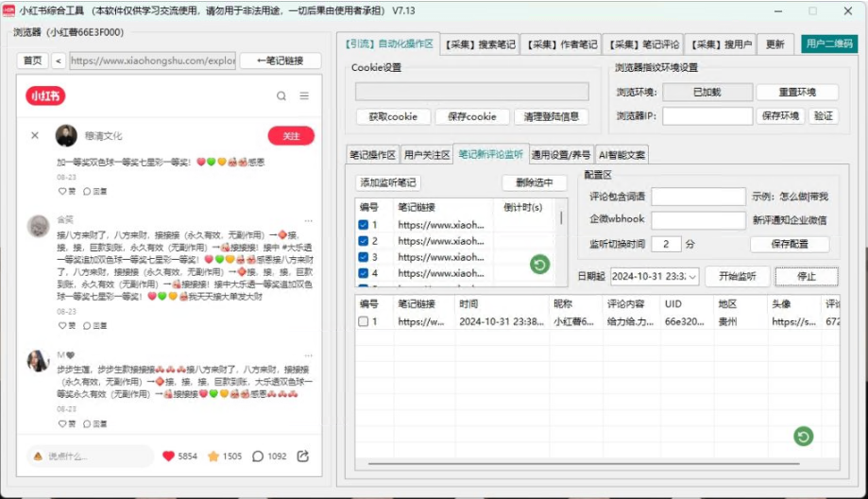The image size is (868, 499).
Task: Reply to the 含笑 comment
Action: pos(94,326)
